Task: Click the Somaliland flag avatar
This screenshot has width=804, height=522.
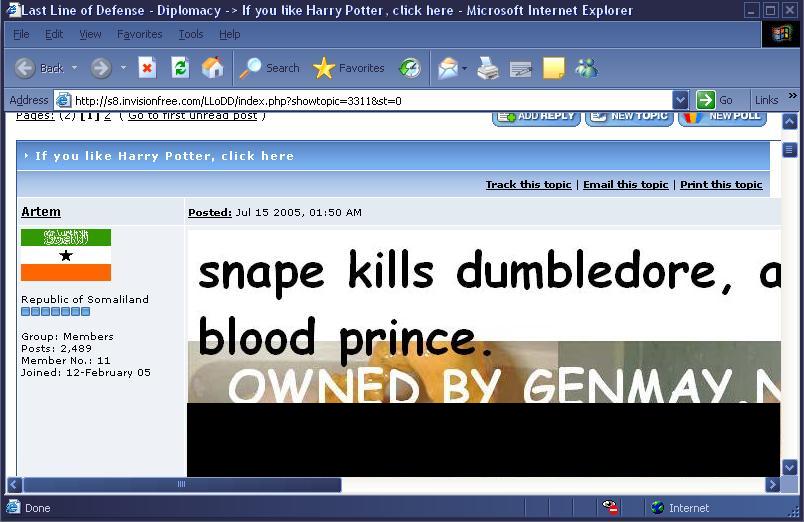Action: tap(66, 255)
